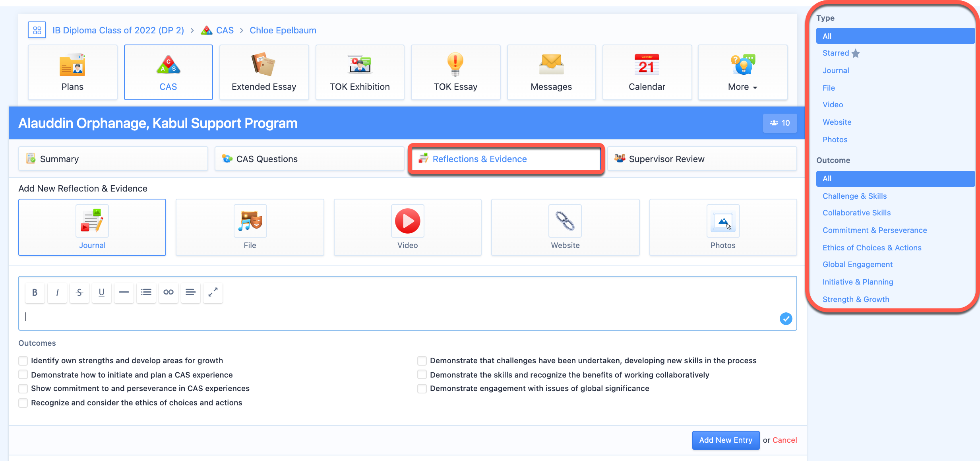Switch to the Summary tab
The height and width of the screenshot is (461, 980).
113,159
